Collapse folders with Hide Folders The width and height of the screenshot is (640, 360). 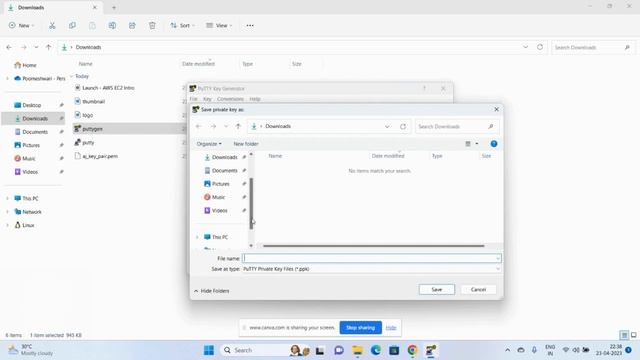click(211, 291)
